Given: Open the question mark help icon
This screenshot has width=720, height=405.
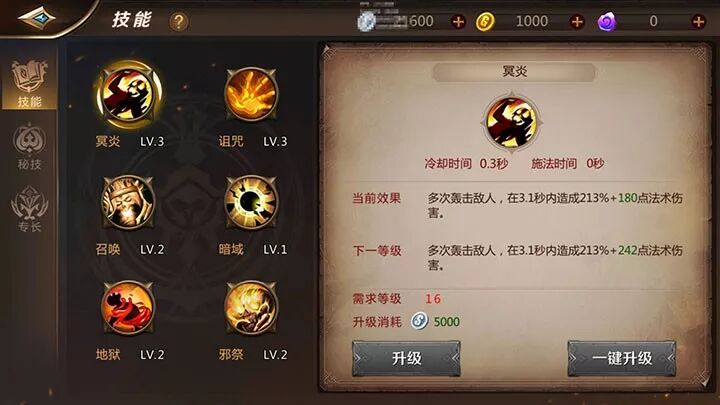Looking at the screenshot, I should [x=179, y=22].
